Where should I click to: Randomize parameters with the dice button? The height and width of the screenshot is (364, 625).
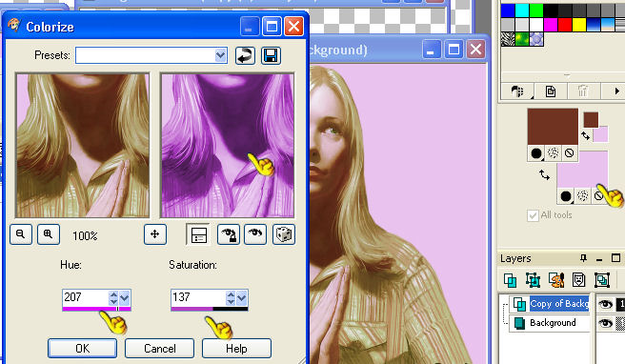point(284,234)
